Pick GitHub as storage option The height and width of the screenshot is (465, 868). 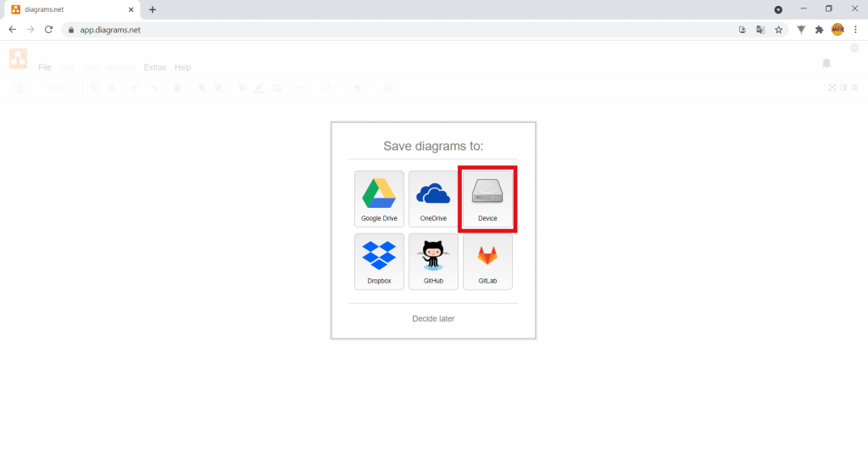pos(433,261)
